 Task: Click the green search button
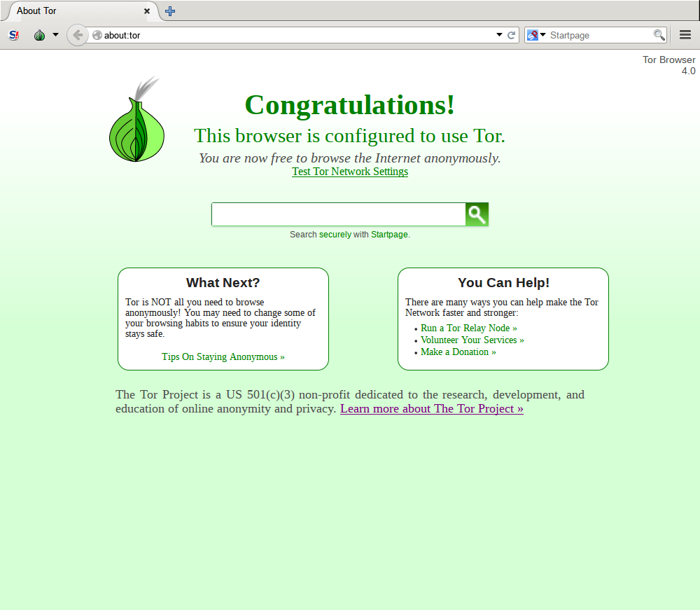[x=477, y=214]
